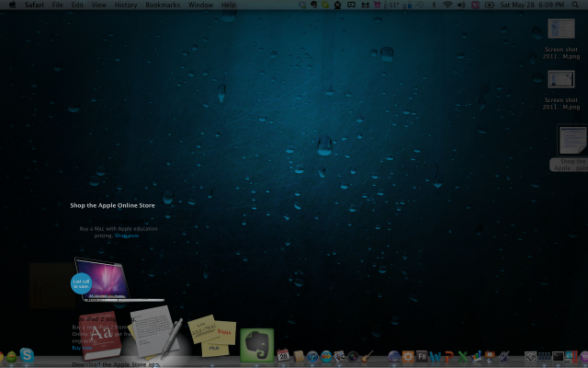The image size is (588, 368).
Task: Click the orange gear application icon
Action: click(x=408, y=356)
